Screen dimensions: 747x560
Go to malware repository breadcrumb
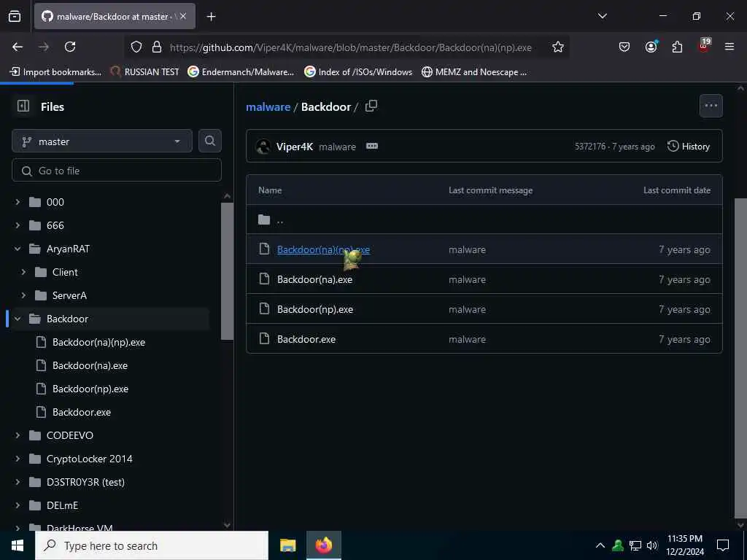pos(268,106)
